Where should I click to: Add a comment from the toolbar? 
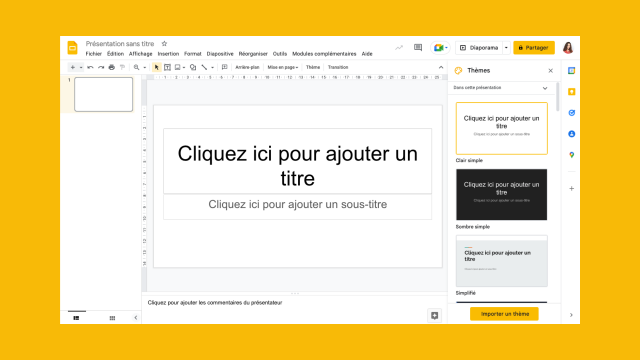(x=224, y=67)
